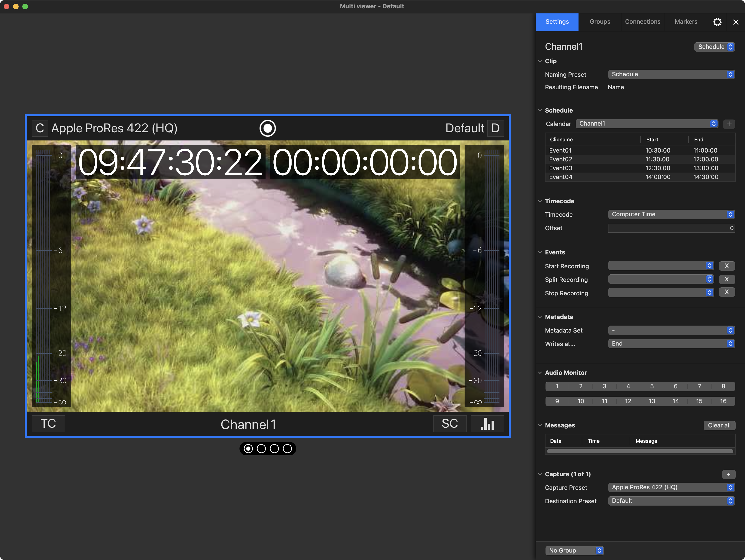Open the Channel1 mode Schedule dropdown
745x560 pixels.
(x=715, y=47)
